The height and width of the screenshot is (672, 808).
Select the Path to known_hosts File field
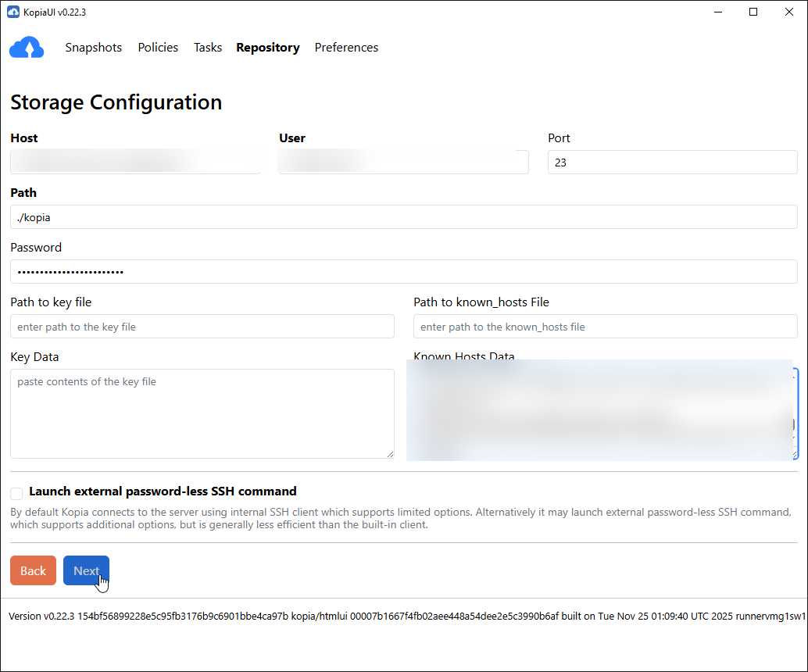tap(605, 326)
